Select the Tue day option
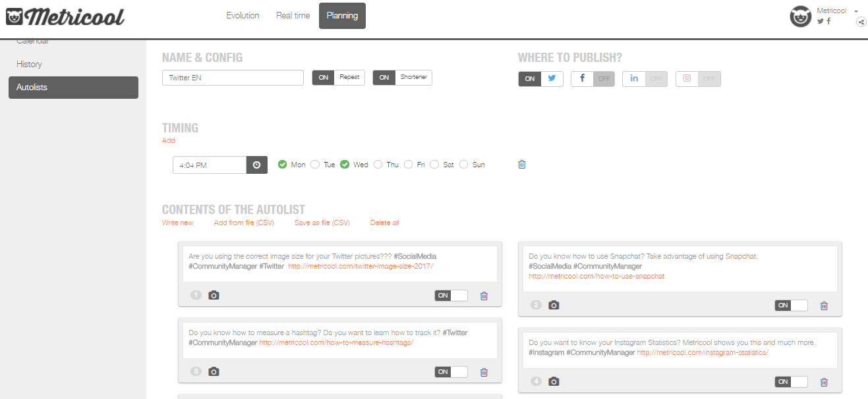 coord(315,165)
